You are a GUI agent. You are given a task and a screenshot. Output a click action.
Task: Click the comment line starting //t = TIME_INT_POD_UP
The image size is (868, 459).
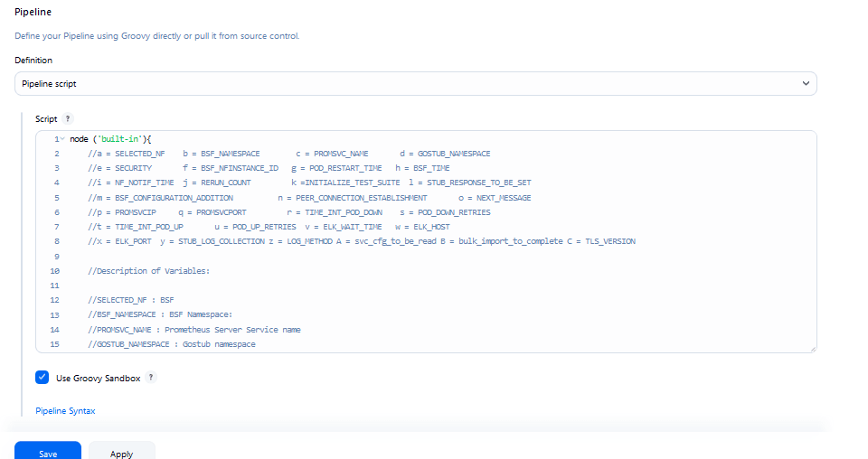(x=269, y=227)
